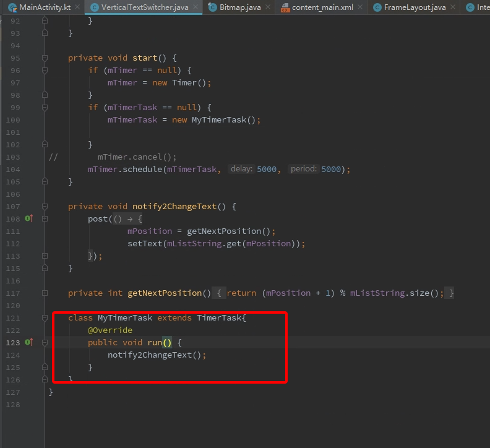Close the VerticalTextSwitcher.java tab
The image size is (490, 448).
tap(196, 7)
